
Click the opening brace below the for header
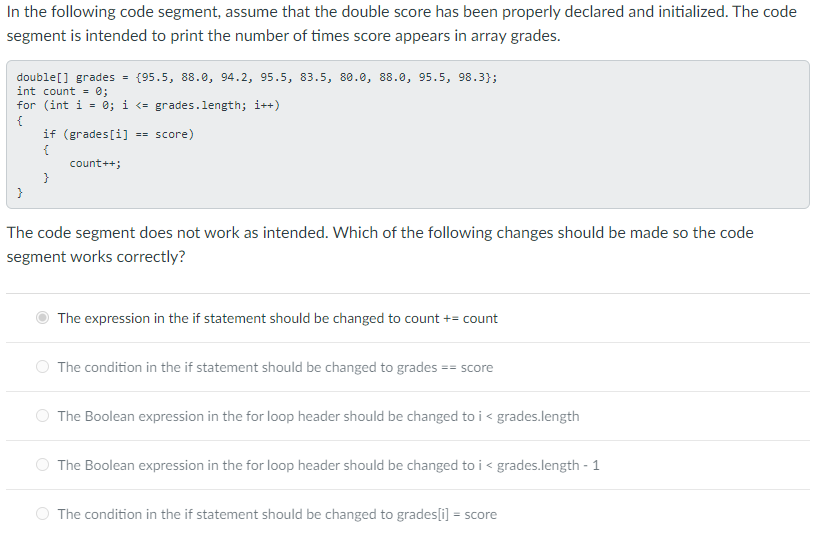tap(20, 120)
